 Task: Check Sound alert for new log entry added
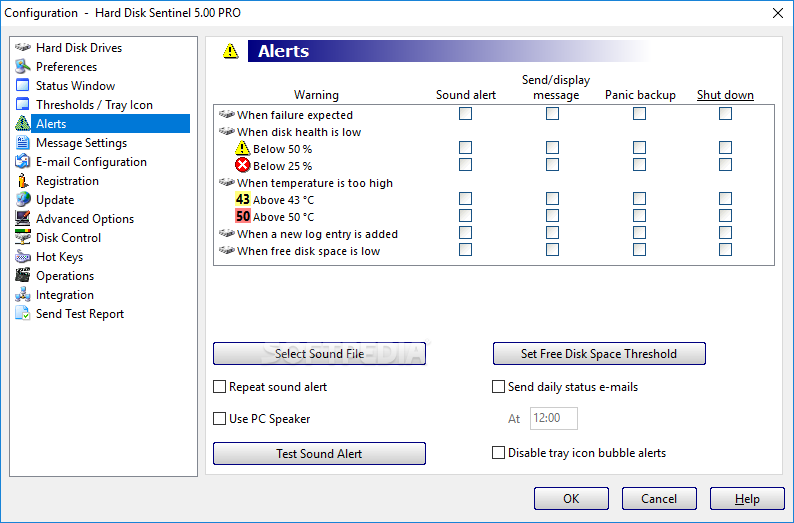(x=465, y=232)
